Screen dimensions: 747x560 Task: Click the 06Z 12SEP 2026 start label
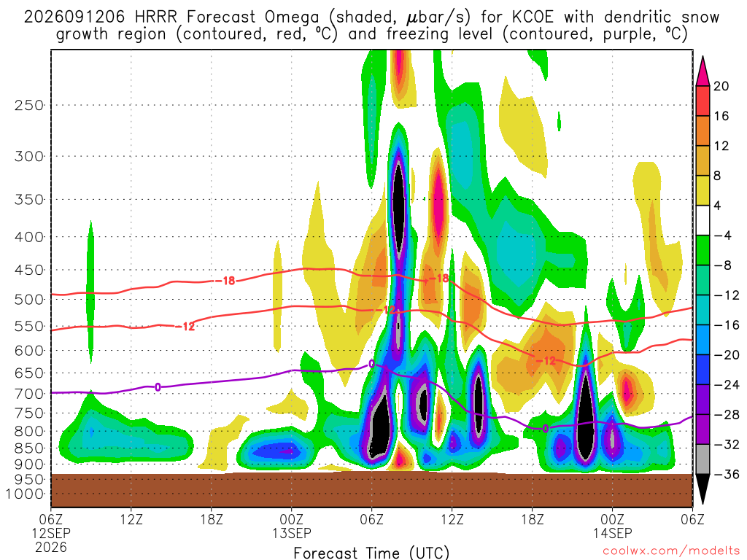tap(51, 533)
